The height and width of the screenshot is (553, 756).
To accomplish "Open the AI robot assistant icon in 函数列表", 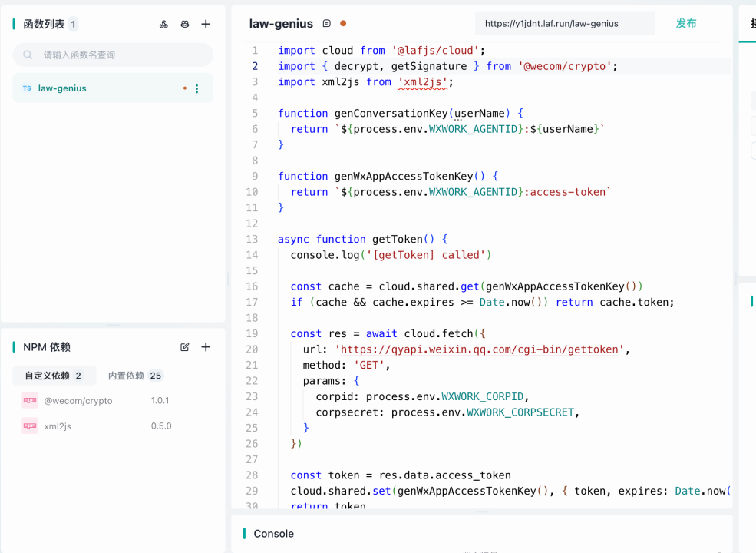I will click(184, 24).
